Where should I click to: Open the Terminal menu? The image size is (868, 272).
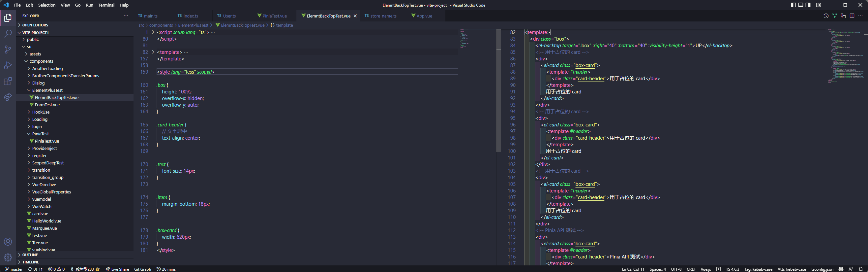pos(106,5)
